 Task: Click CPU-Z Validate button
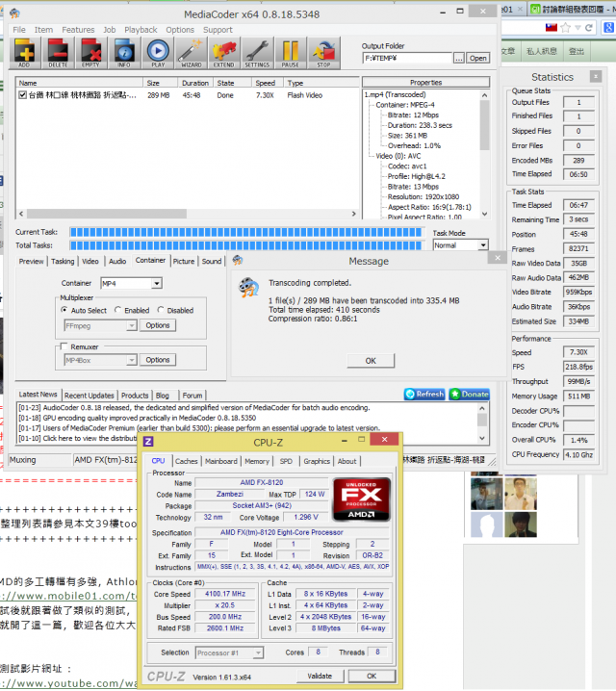(320, 676)
